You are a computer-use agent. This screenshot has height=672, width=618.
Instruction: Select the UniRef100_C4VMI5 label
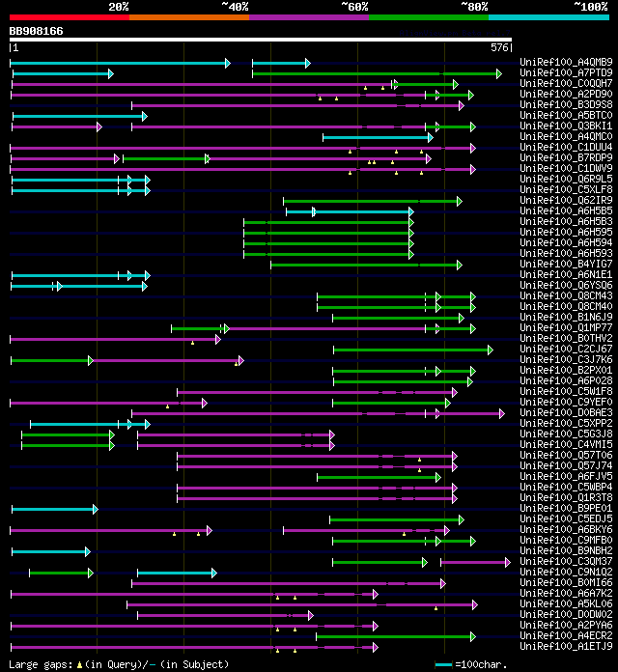tap(566, 444)
